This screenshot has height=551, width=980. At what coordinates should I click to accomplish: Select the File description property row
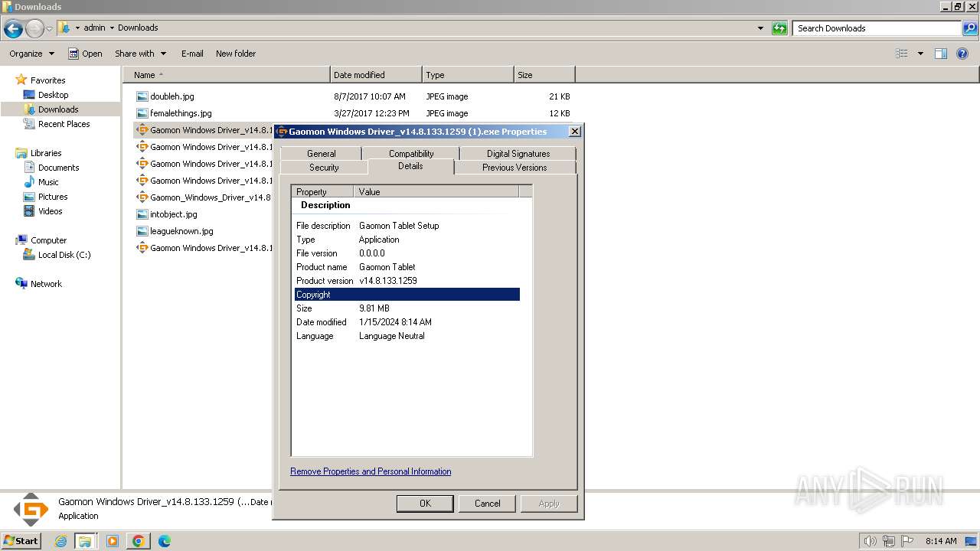pos(407,226)
